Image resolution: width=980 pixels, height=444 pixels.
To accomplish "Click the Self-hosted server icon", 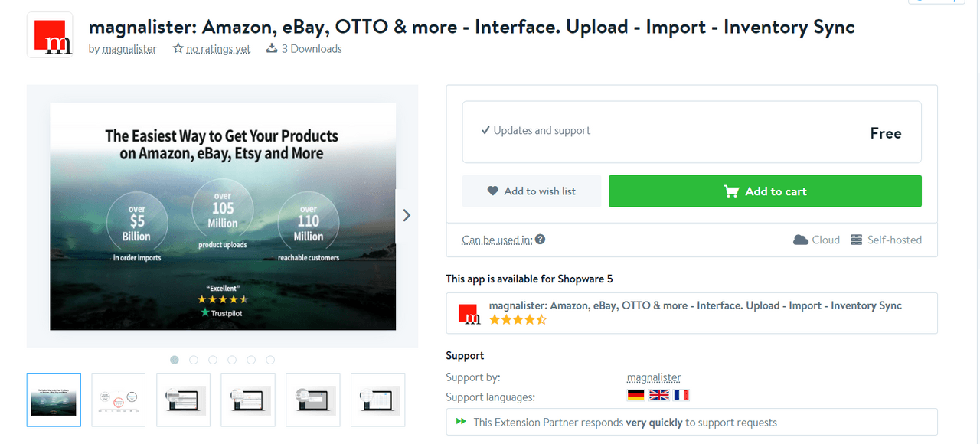I will click(x=857, y=240).
